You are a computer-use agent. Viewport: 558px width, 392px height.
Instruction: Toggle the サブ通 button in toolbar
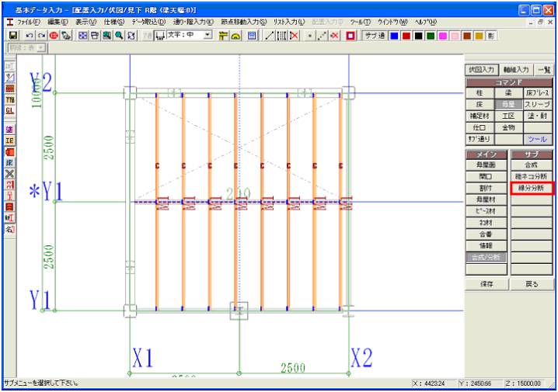coord(374,36)
